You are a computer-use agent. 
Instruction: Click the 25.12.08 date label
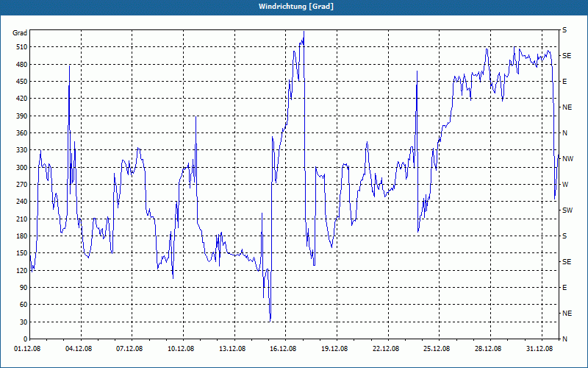[437, 349]
